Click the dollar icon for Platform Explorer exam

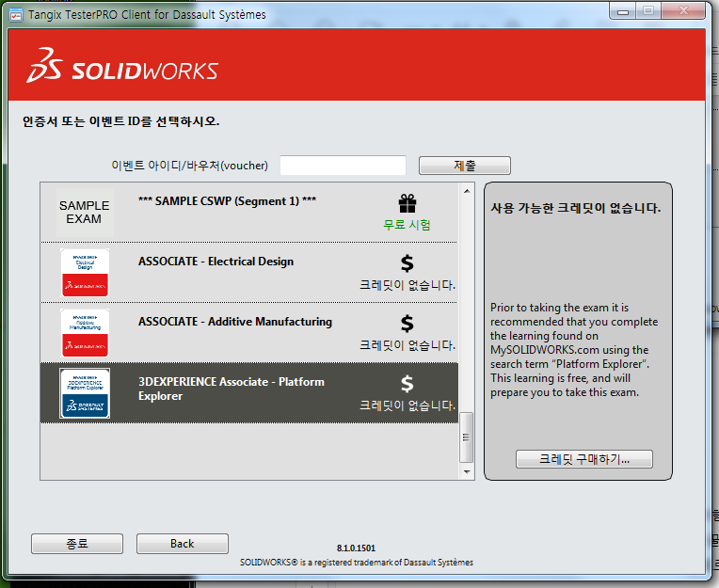pyautogui.click(x=407, y=384)
